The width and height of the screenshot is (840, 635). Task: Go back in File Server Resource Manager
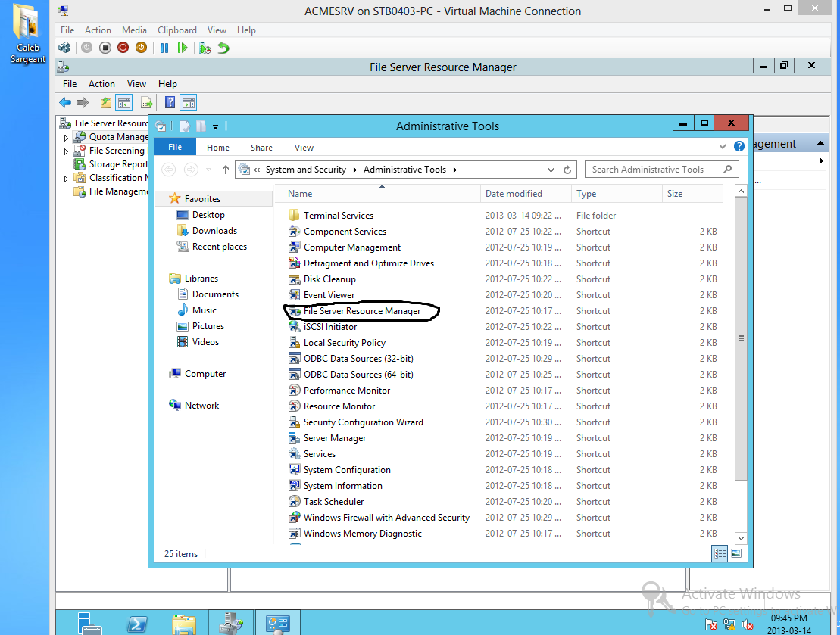coord(65,102)
